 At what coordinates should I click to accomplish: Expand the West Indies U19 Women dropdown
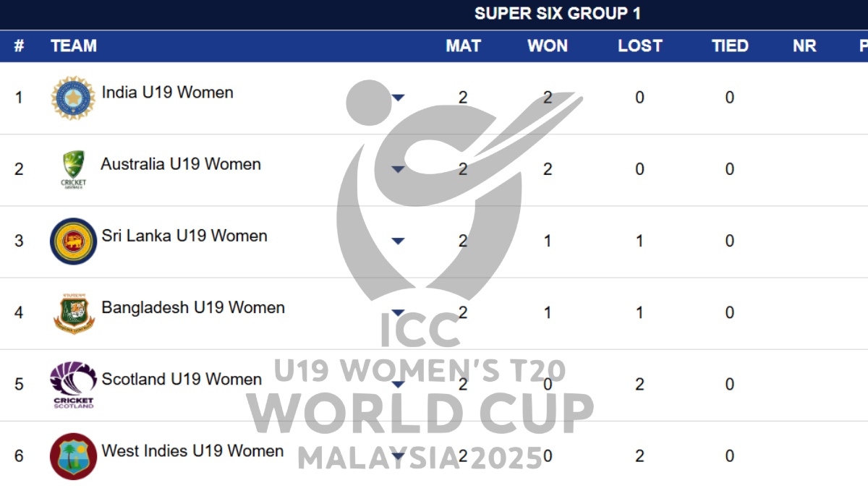(x=398, y=457)
